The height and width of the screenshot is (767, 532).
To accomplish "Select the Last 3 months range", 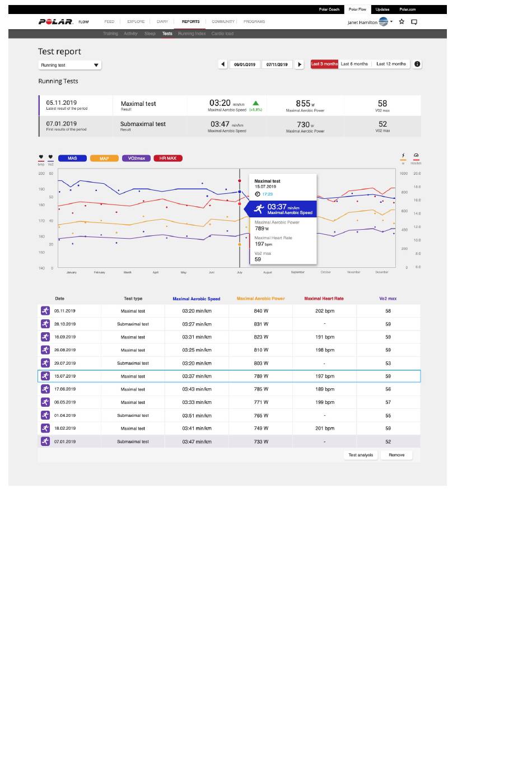I will click(325, 64).
